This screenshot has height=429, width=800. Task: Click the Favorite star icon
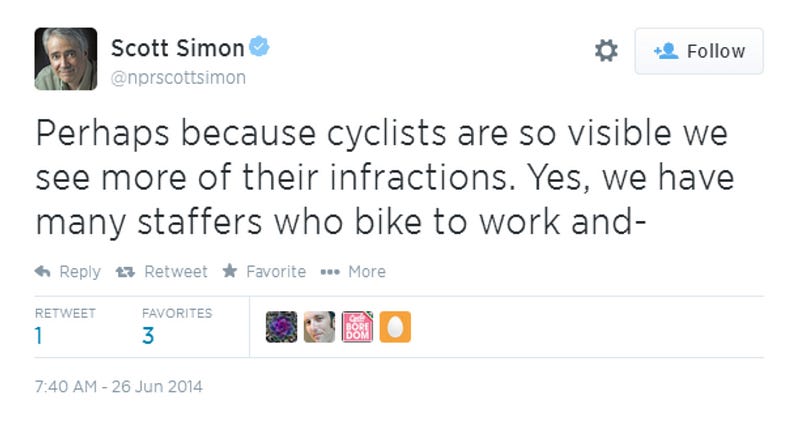(x=230, y=270)
